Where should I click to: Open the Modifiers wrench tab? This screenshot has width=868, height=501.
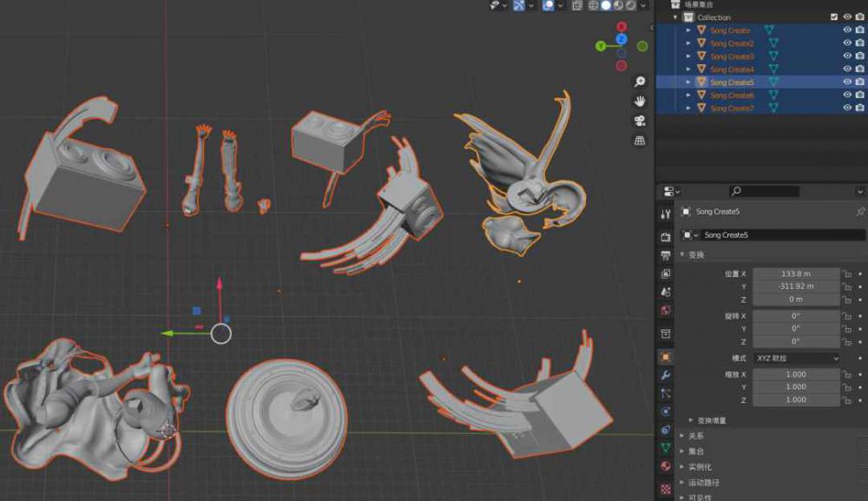(666, 375)
